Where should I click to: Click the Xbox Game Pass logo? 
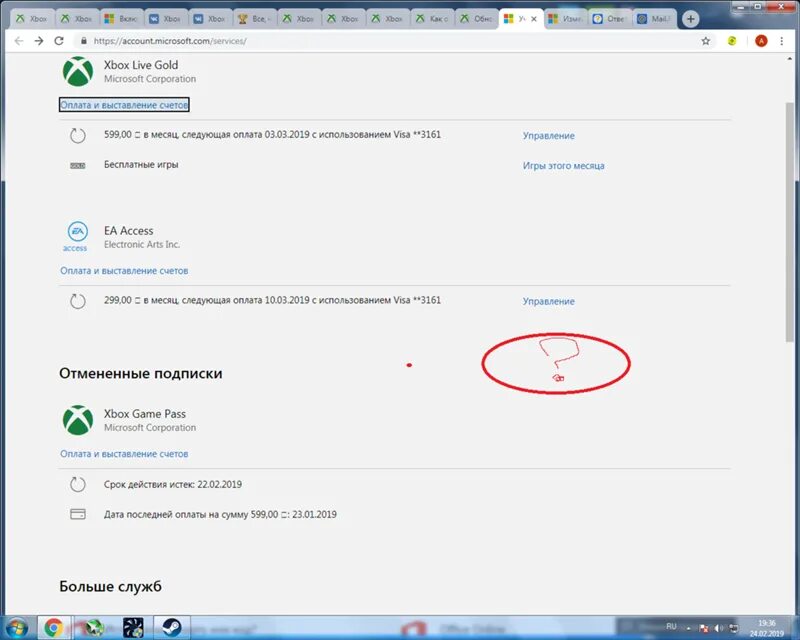pyautogui.click(x=78, y=420)
